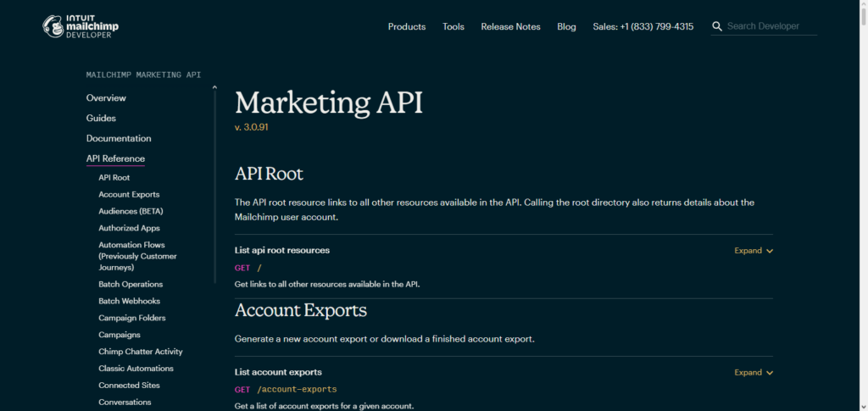Open the Guides sidebar section

pyautogui.click(x=102, y=118)
